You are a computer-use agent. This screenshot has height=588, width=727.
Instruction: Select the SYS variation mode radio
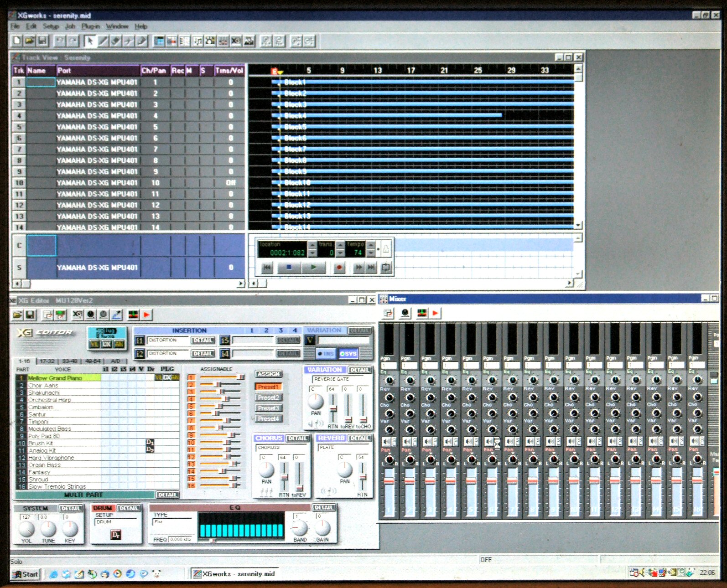pyautogui.click(x=348, y=354)
